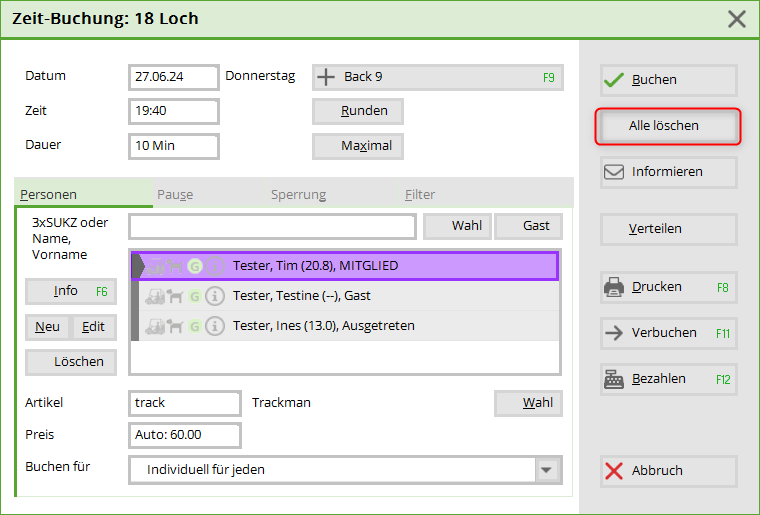760x515 pixels.
Task: Click into the Zeit field showing 19:40
Action: point(174,111)
